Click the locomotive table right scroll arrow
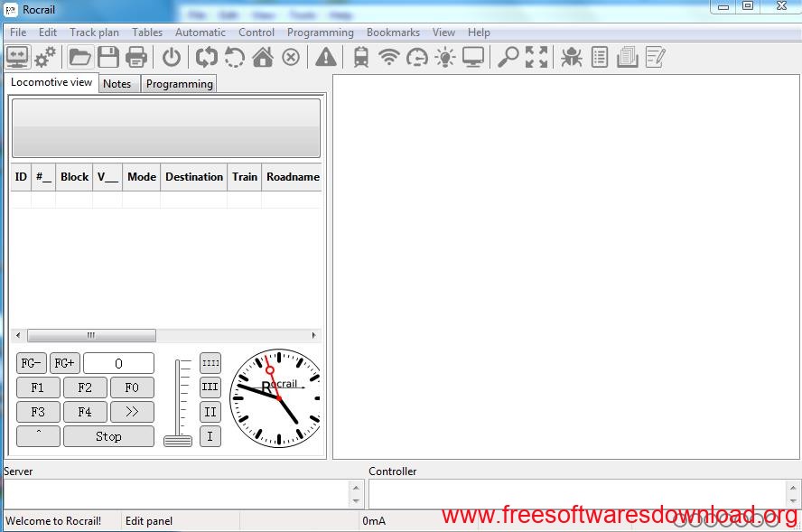The width and height of the screenshot is (802, 532). click(313, 336)
